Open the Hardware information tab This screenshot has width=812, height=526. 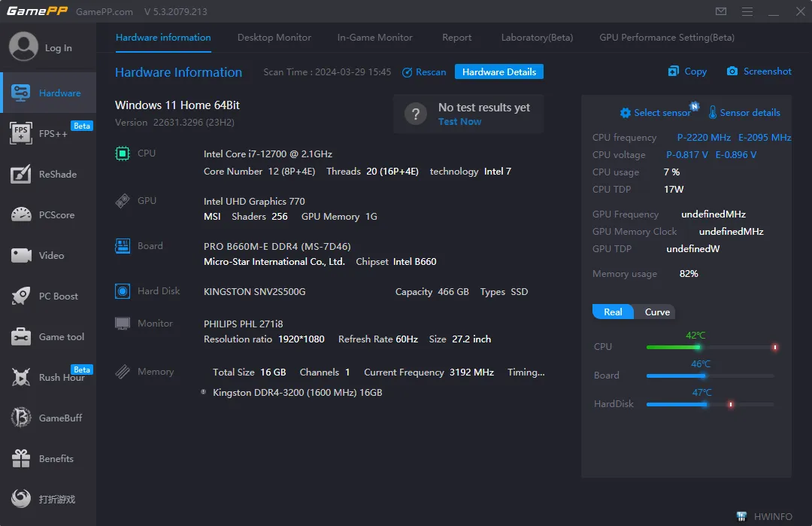click(163, 38)
